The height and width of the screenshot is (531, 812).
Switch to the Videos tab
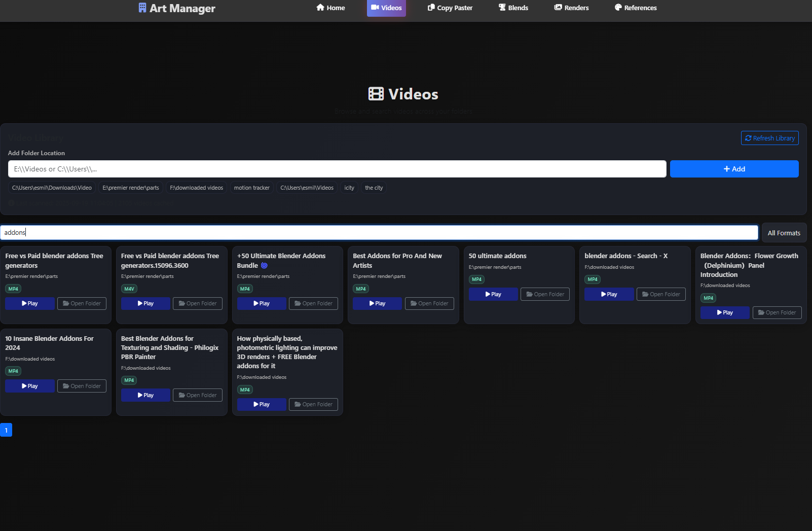pos(386,8)
